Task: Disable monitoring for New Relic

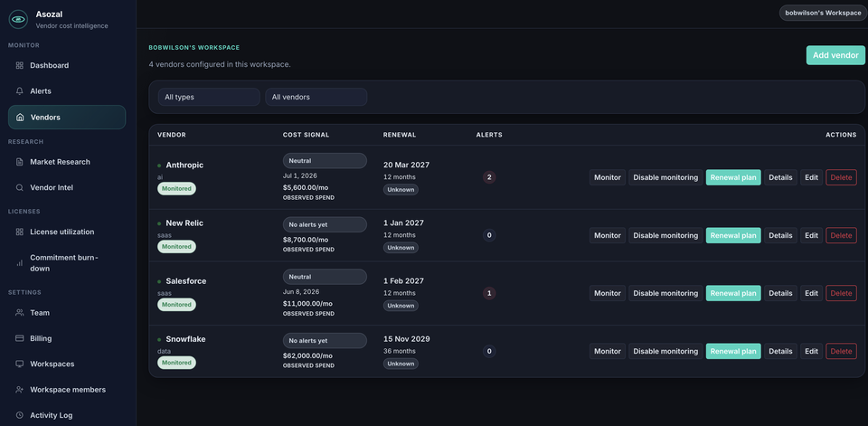Action: point(665,235)
